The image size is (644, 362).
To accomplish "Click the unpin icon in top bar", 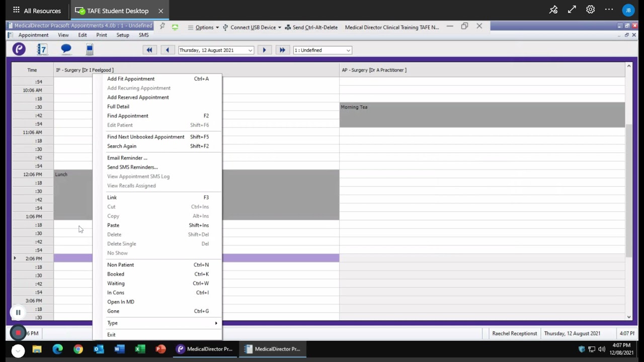I will [553, 10].
